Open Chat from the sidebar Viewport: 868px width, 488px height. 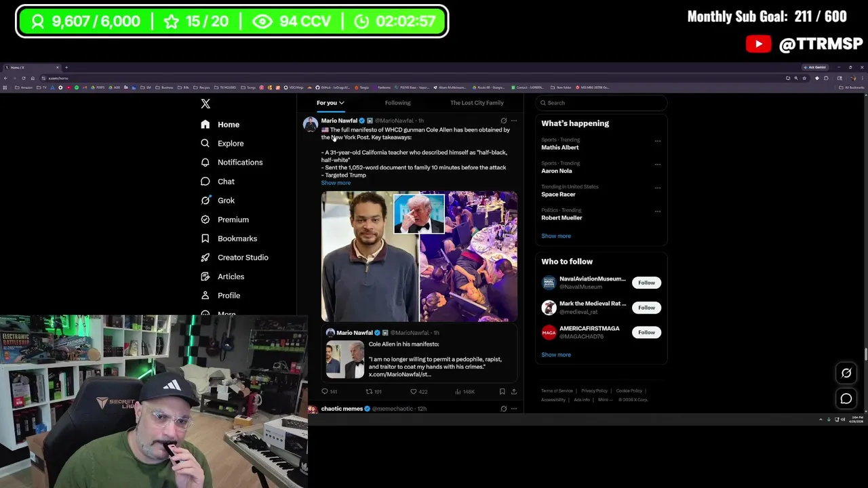(218, 182)
